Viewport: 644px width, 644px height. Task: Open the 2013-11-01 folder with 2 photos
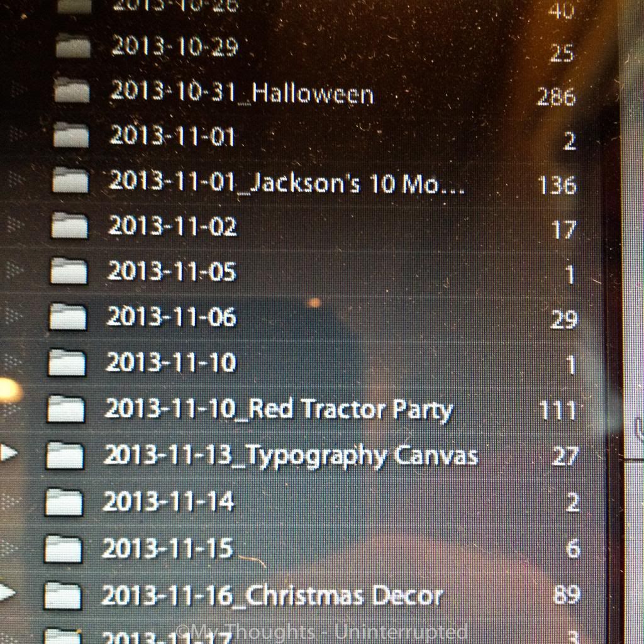click(x=172, y=136)
